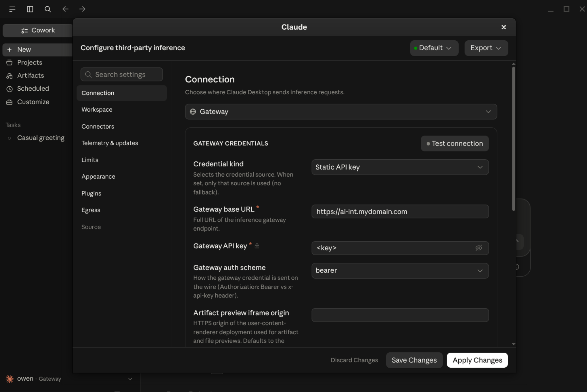Open the Cowork mode switcher
587x392 pixels.
(x=37, y=30)
